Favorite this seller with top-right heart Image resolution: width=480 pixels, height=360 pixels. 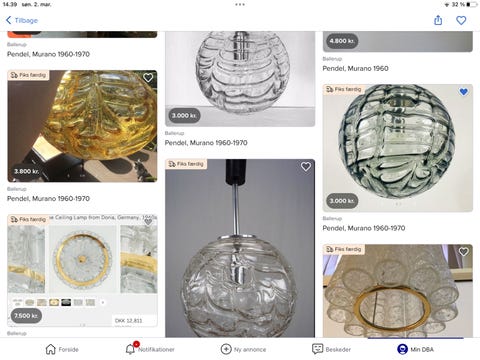coord(461,20)
